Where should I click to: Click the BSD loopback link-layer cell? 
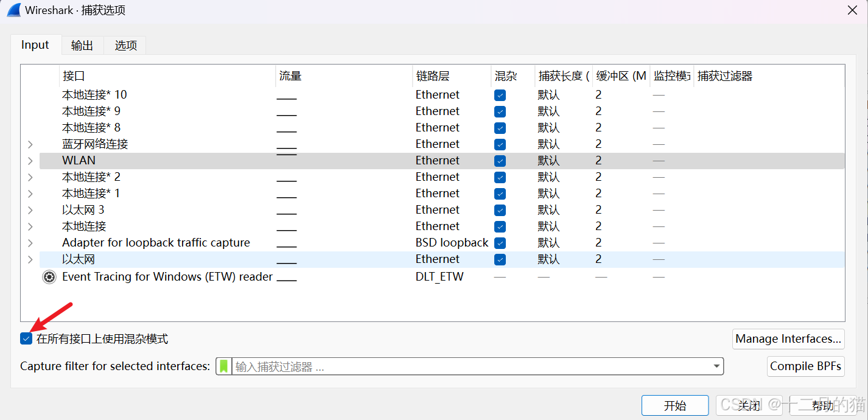click(x=452, y=243)
